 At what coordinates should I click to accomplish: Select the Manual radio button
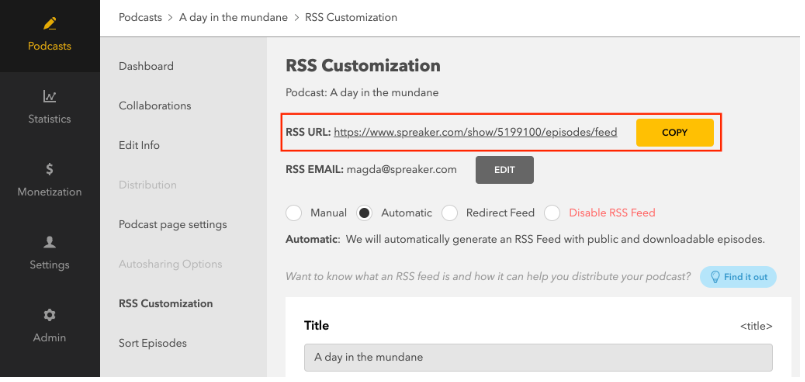[294, 213]
